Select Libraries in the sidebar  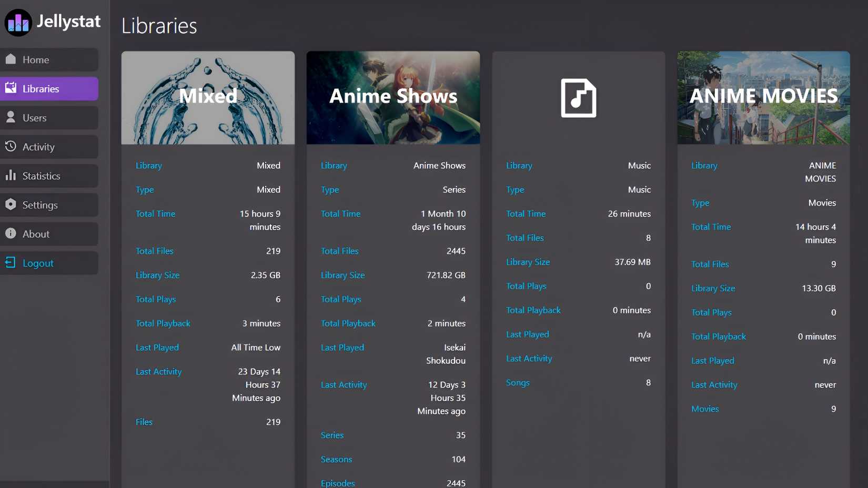tap(49, 88)
